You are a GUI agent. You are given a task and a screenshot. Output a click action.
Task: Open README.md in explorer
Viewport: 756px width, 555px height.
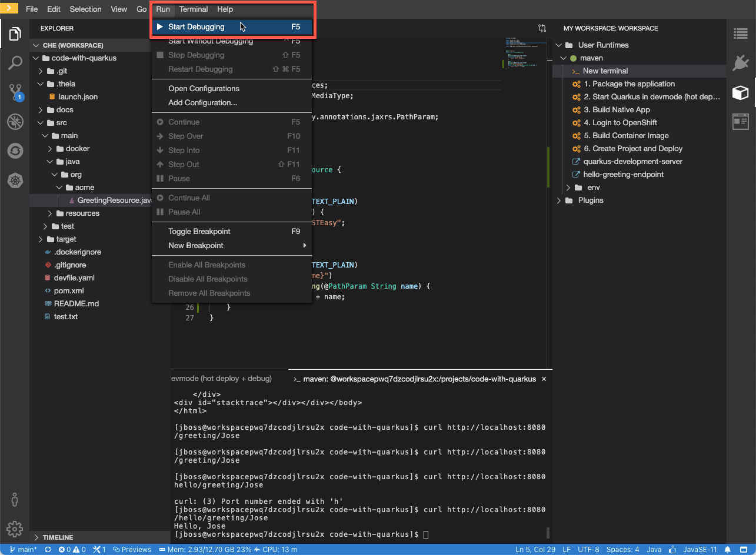pos(76,304)
